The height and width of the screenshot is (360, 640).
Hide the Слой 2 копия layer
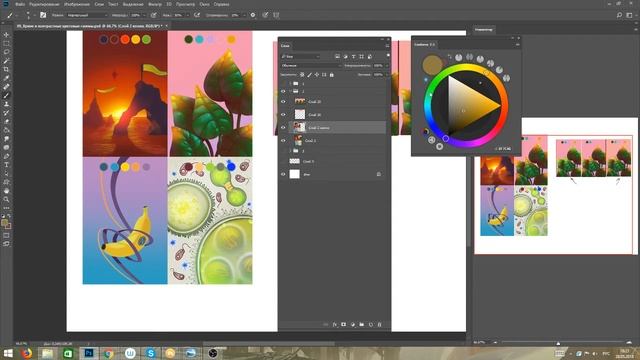point(283,127)
